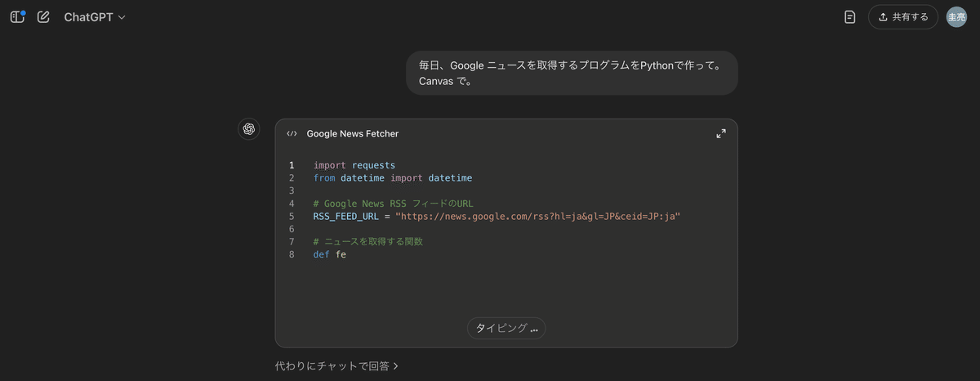Click the ChatGPT assistant logo icon

coord(249,129)
